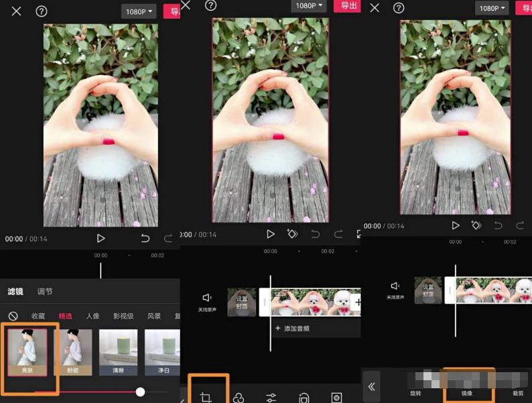Screen dimensions: 532x403
Task: Open the crop tool in bottom toolbar
Action: [x=206, y=397]
